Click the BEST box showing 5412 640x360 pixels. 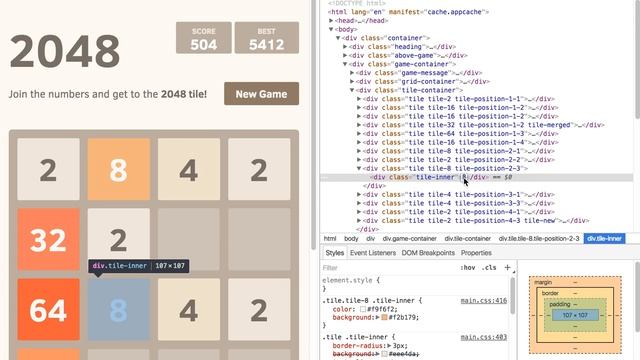point(267,38)
